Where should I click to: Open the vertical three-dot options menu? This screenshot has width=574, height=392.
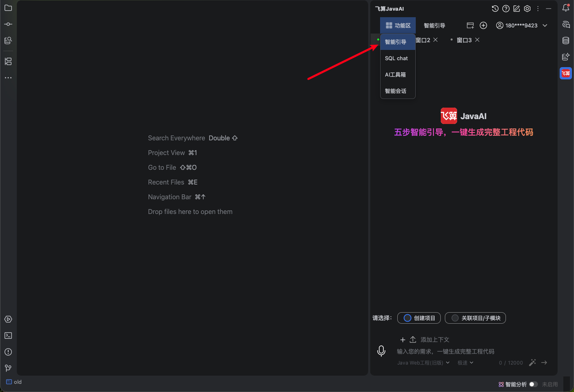[538, 9]
